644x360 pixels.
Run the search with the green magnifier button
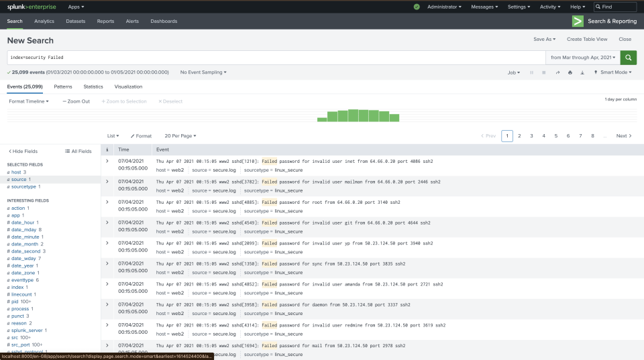coord(628,58)
